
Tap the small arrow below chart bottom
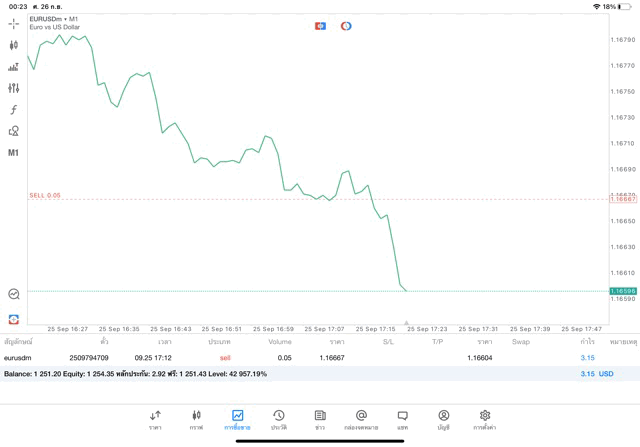coord(406,323)
